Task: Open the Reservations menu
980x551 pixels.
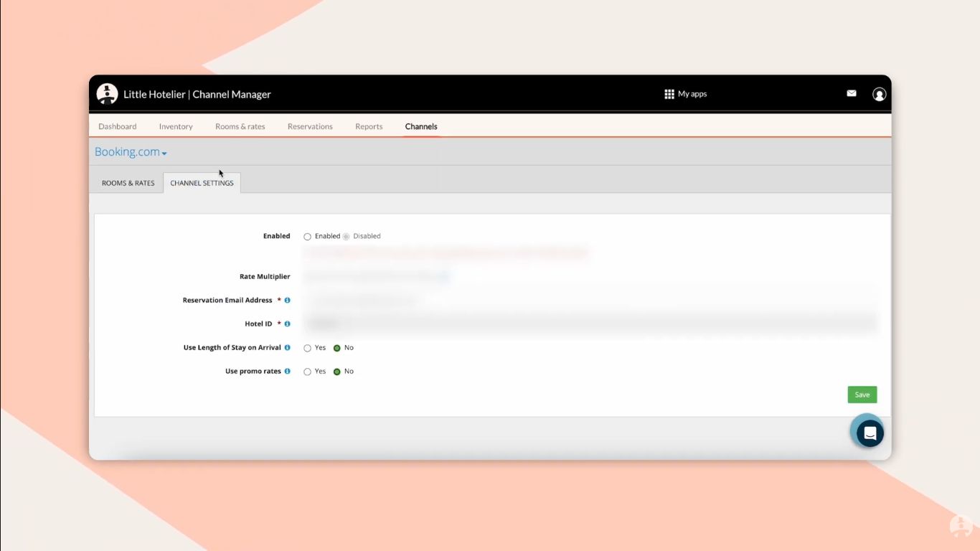Action: coord(310,126)
